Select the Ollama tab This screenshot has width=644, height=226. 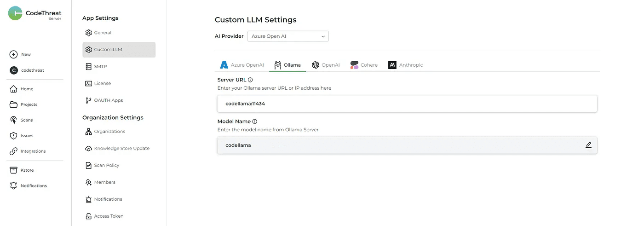[287, 65]
